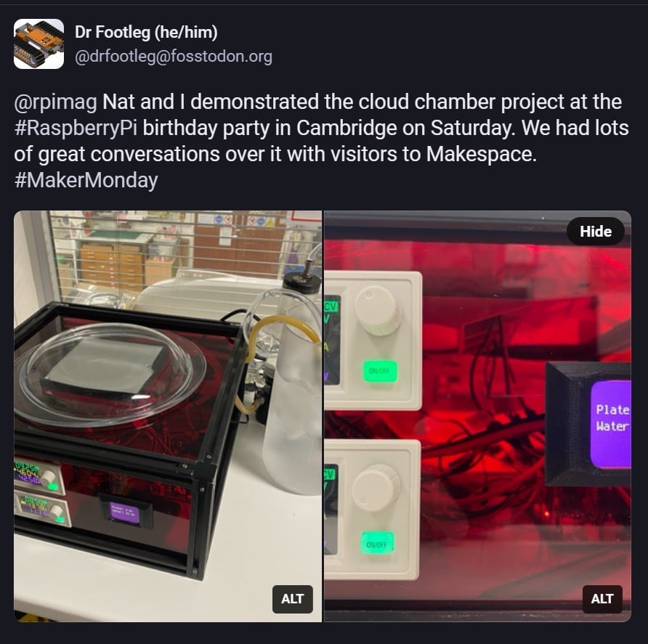Open the right close-up photo of power supplies
This screenshot has height=644, width=648.
point(478,417)
